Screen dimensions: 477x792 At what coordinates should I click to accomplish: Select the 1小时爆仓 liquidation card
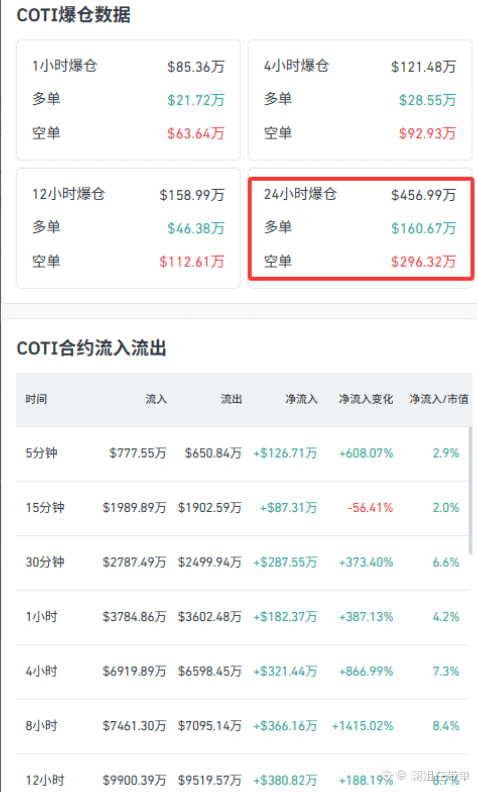(x=128, y=100)
